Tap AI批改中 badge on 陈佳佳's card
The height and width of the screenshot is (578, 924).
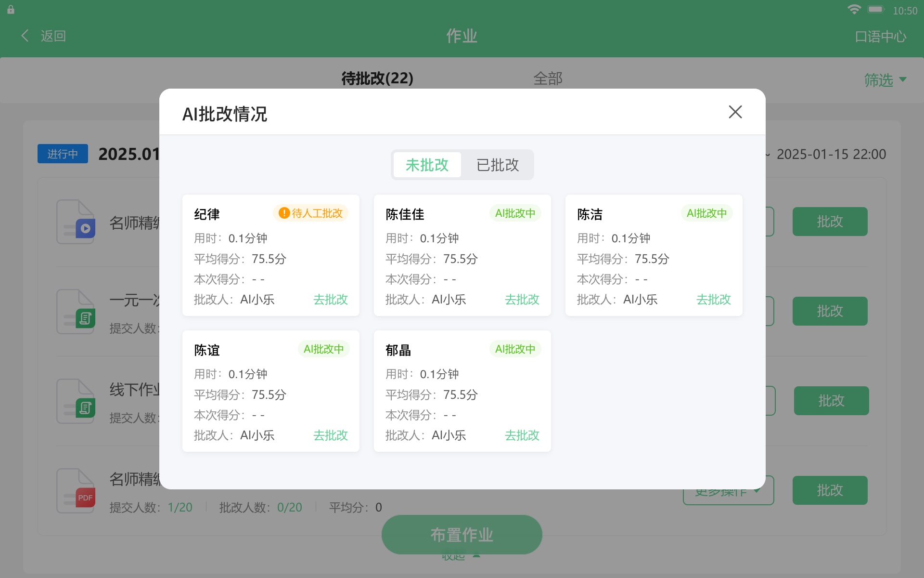515,213
